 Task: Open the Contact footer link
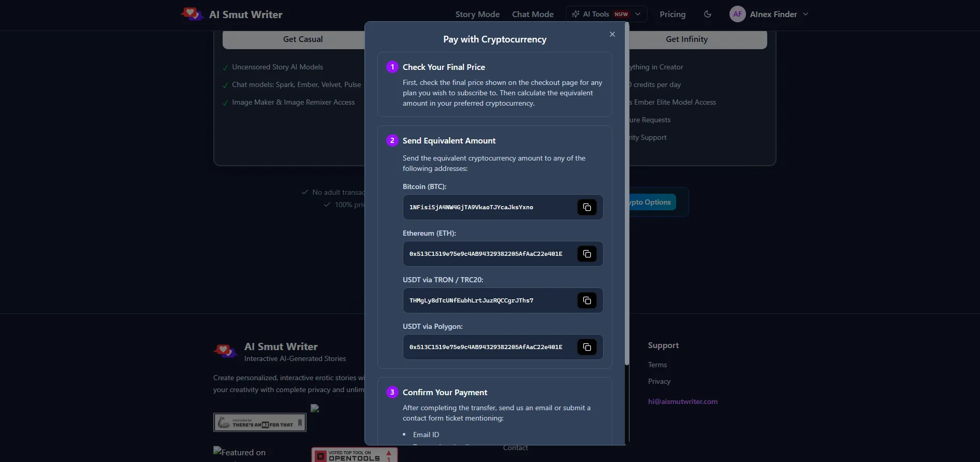[516, 448]
